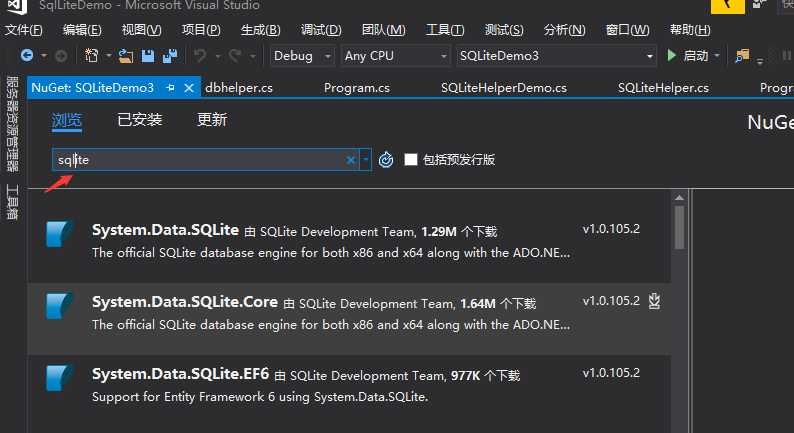The height and width of the screenshot is (433, 794).
Task: Pin the NuGet: SQLiteDemo3 tab
Action: coord(170,88)
